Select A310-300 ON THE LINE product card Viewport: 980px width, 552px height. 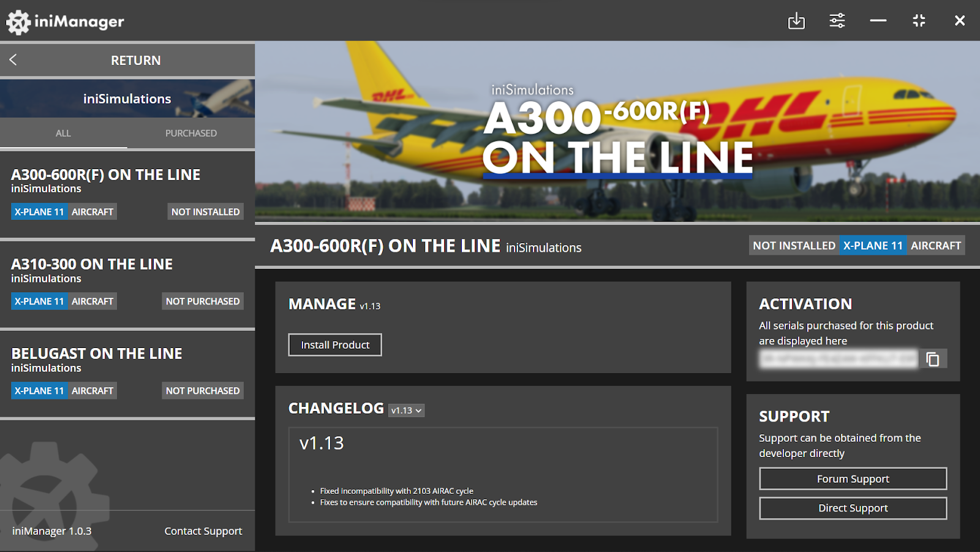127,284
